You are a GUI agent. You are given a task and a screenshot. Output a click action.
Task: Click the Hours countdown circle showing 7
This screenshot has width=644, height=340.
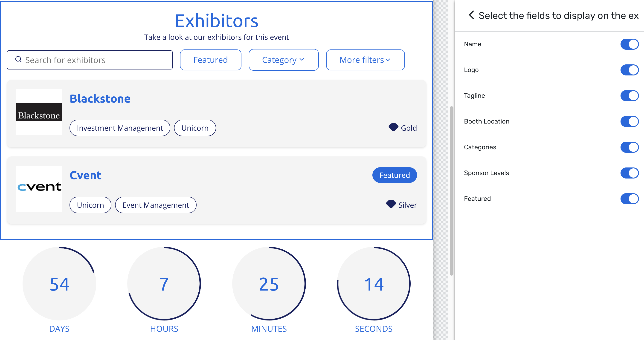(x=164, y=284)
